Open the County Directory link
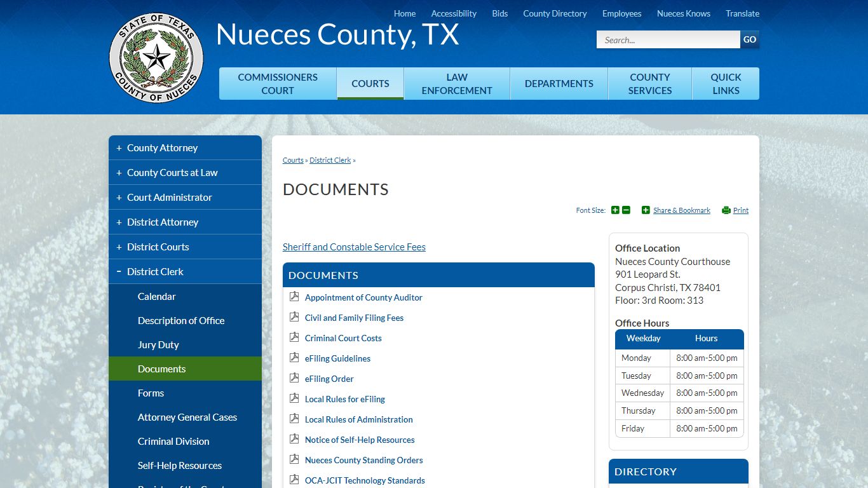The image size is (868, 488). pos(555,13)
